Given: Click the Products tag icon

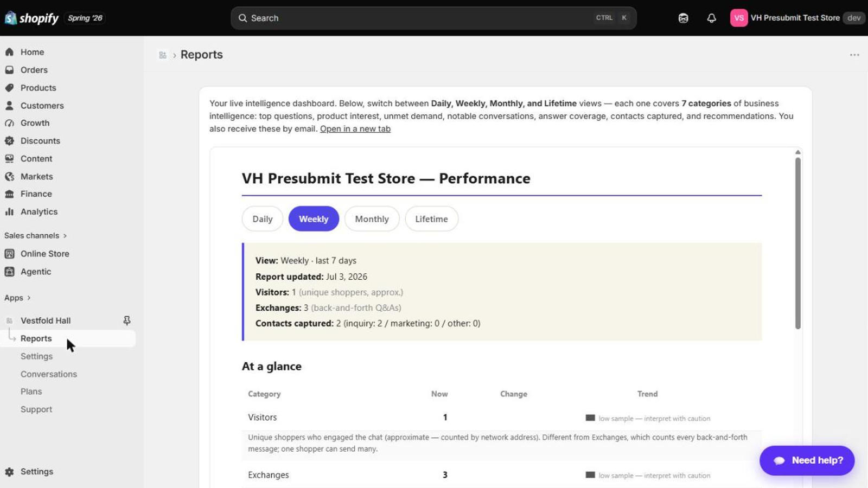Looking at the screenshot, I should tap(9, 88).
